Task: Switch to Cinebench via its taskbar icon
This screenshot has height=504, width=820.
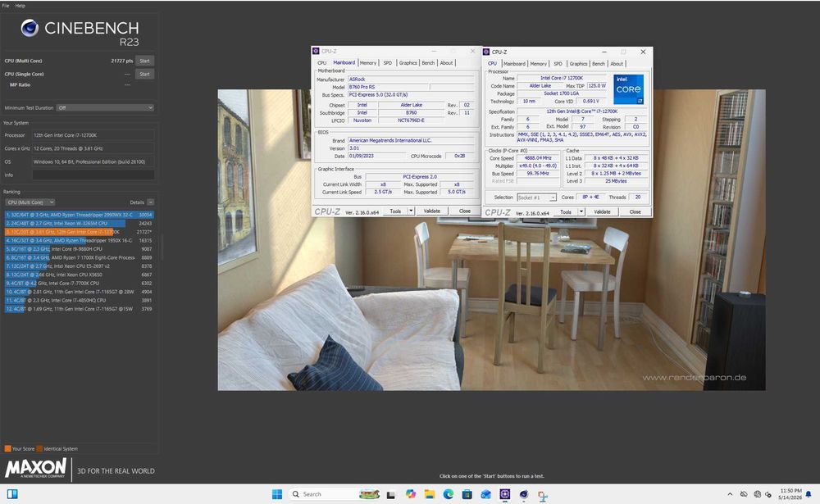Action: [523, 494]
